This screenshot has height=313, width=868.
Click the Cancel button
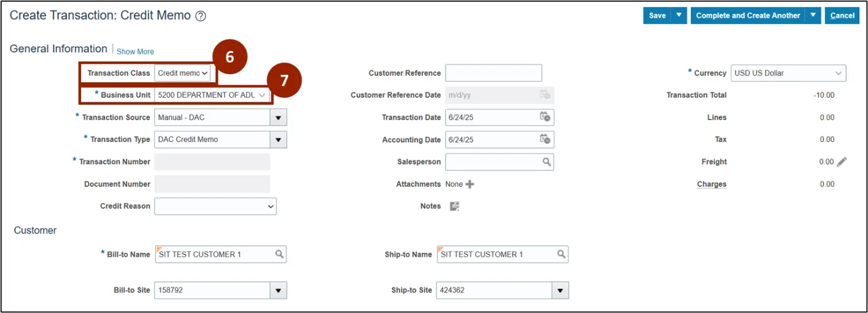tap(842, 16)
